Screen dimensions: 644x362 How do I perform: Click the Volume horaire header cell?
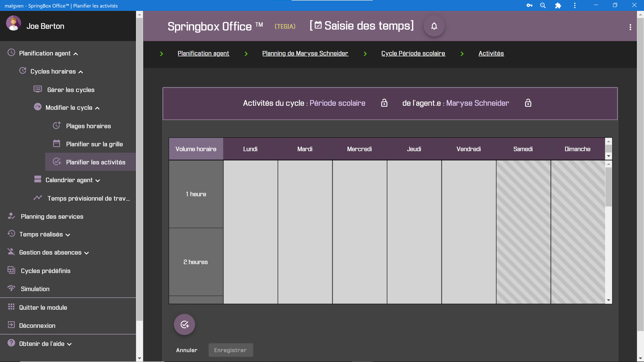196,149
